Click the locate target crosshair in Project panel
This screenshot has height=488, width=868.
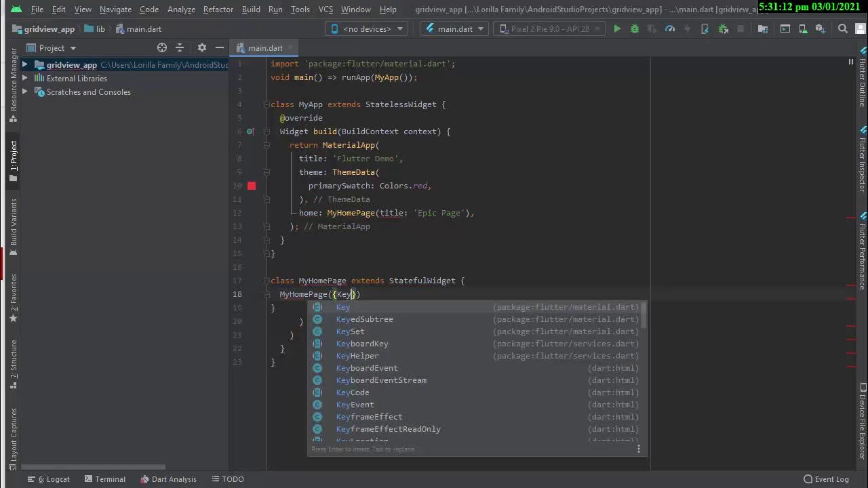point(162,48)
